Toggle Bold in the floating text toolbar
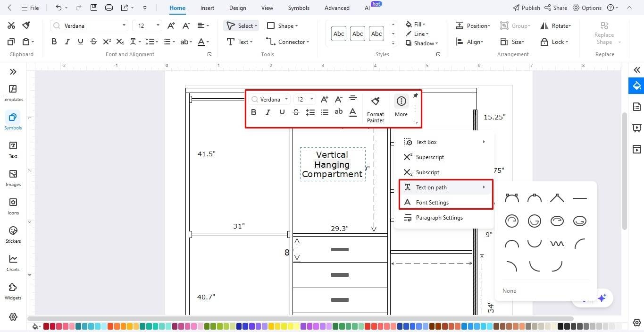Viewport: 644px width, 332px height. (x=254, y=112)
